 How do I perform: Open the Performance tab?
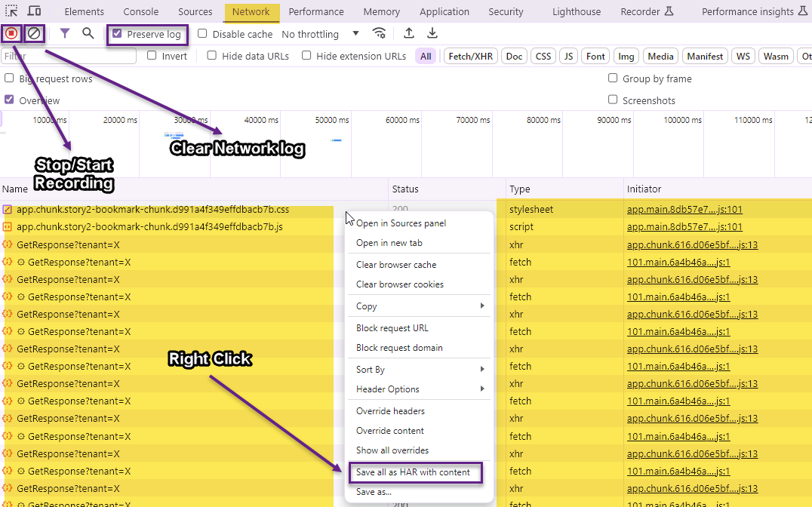pos(316,11)
